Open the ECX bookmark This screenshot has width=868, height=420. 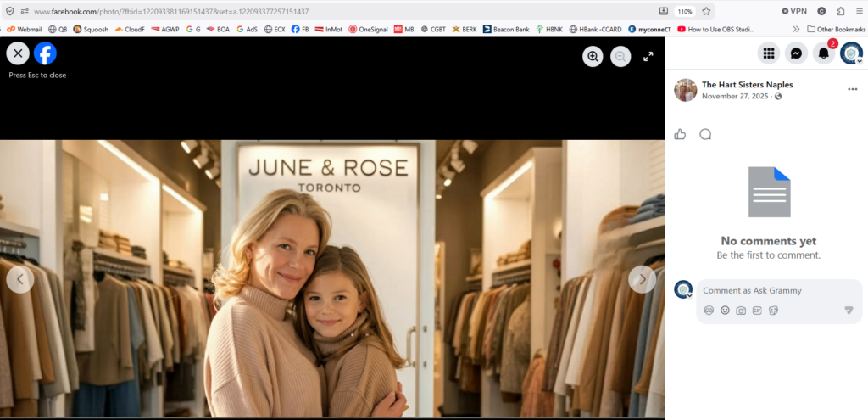click(x=275, y=30)
